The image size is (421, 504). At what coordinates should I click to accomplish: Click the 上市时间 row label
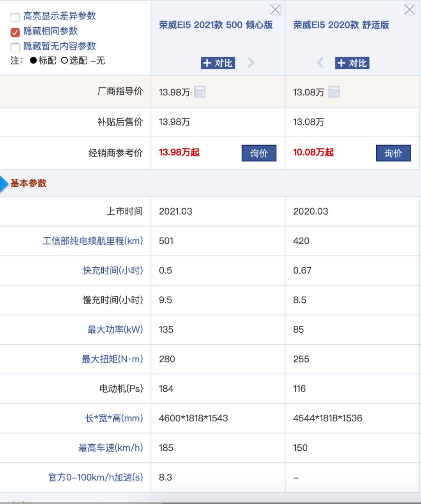(x=125, y=211)
